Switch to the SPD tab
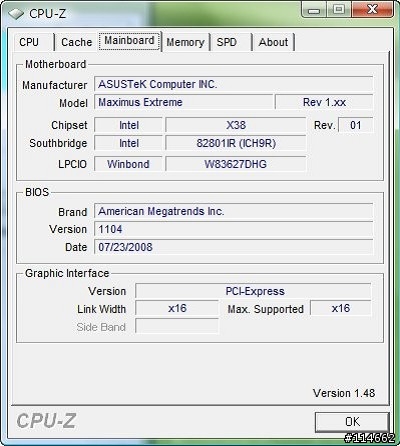Image resolution: width=400 pixels, height=446 pixels. point(230,42)
